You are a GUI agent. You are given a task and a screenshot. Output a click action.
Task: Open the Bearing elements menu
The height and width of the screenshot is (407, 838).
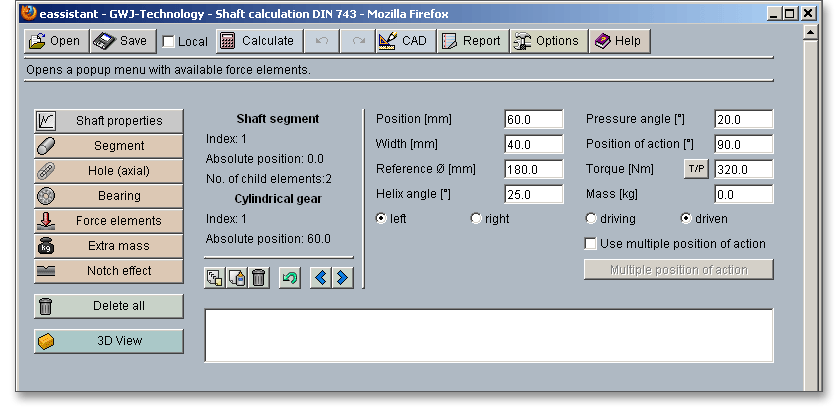tap(109, 196)
